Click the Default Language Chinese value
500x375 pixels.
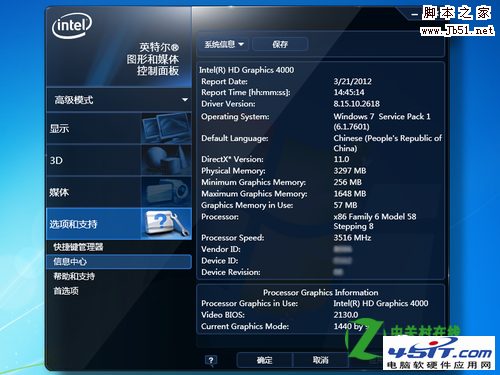388,143
